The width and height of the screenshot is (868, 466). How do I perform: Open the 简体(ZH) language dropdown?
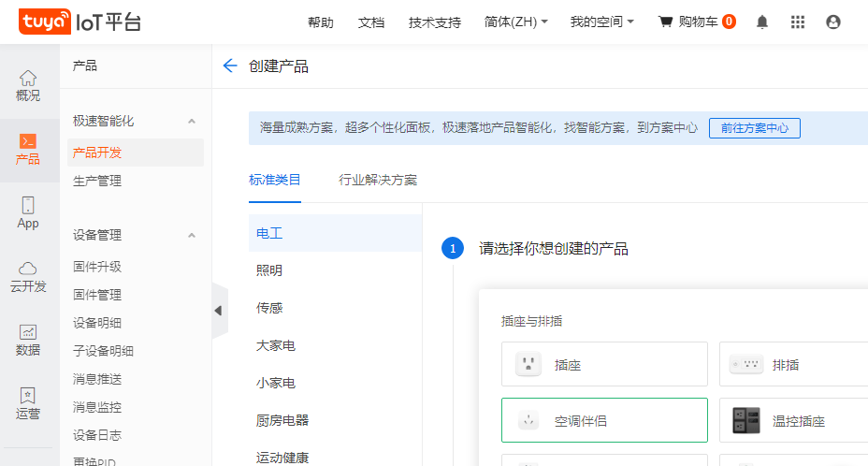coord(516,22)
